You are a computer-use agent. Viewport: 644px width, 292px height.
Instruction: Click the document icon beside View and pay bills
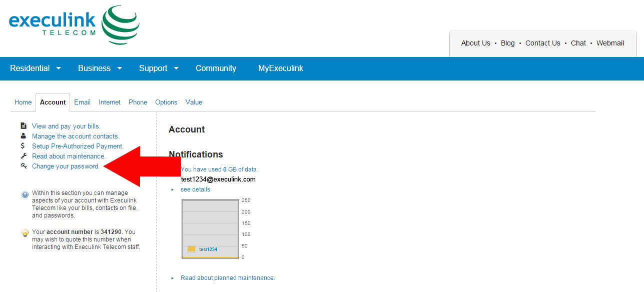pyautogui.click(x=23, y=126)
